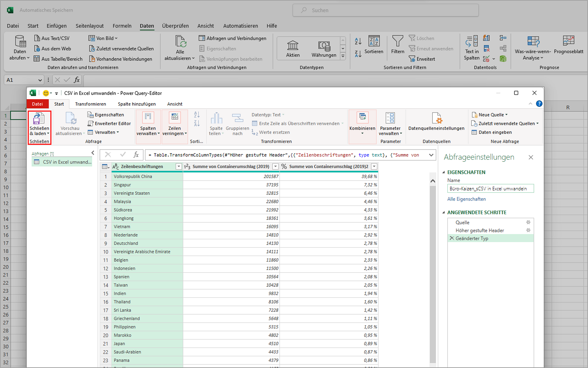Viewport: 588px width, 368px height.
Task: Click Vorschau aktualisieren icon
Action: click(71, 118)
